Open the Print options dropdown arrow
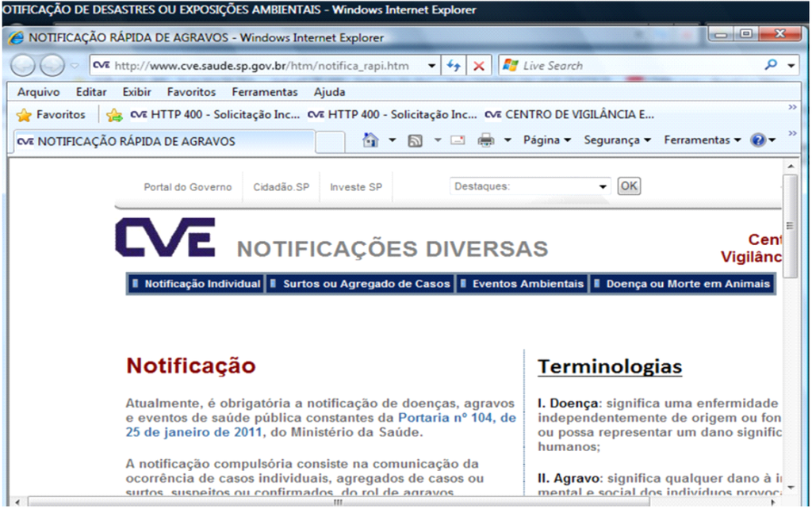 click(x=507, y=140)
